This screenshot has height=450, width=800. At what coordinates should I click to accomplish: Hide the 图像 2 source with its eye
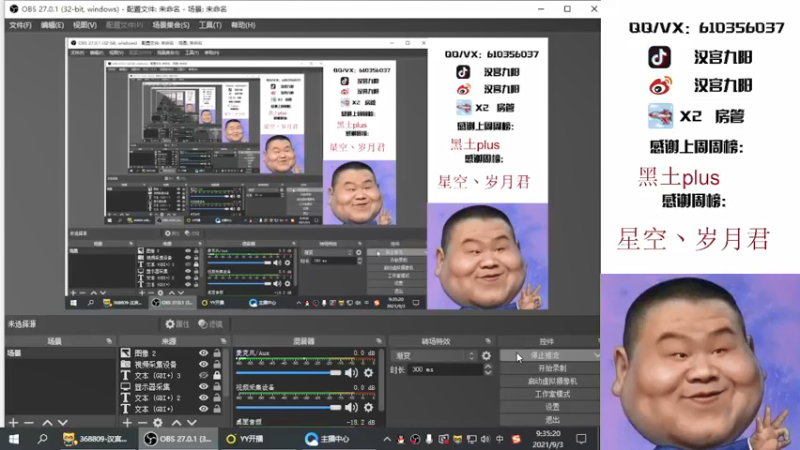point(204,353)
